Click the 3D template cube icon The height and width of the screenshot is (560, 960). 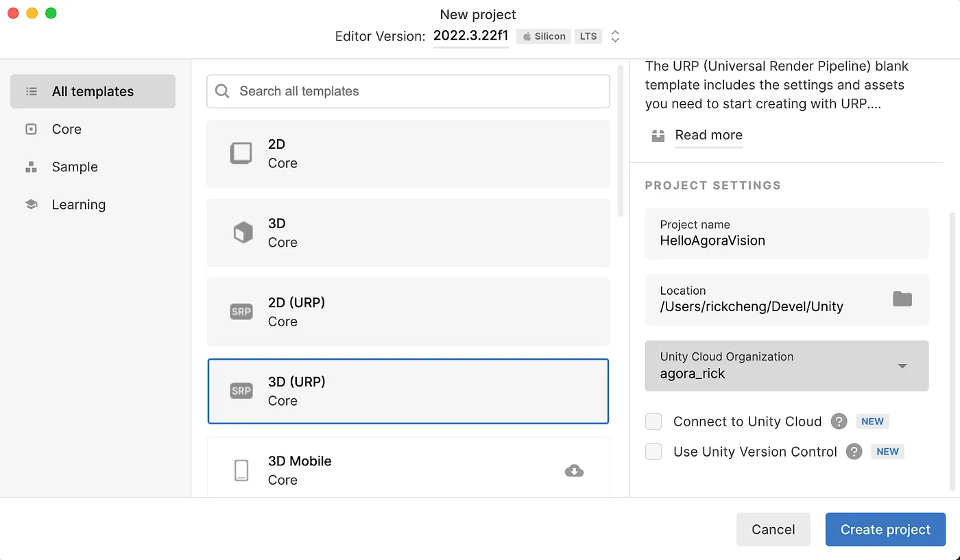coord(243,233)
